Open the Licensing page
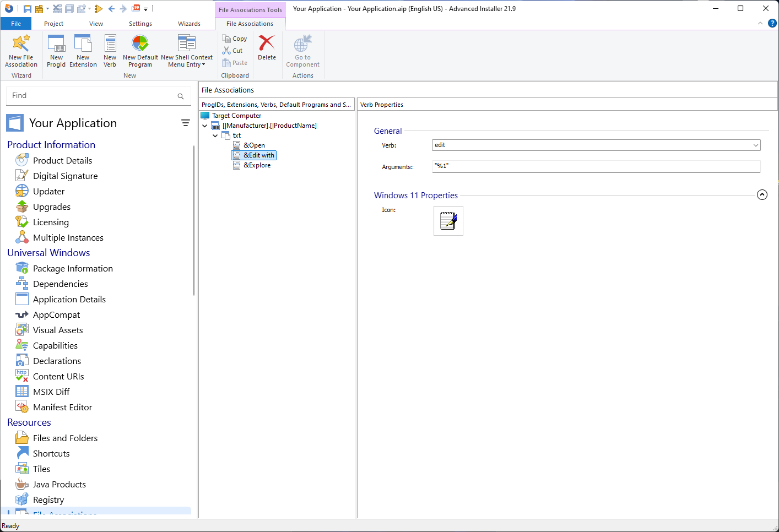The height and width of the screenshot is (532, 779). 51,222
